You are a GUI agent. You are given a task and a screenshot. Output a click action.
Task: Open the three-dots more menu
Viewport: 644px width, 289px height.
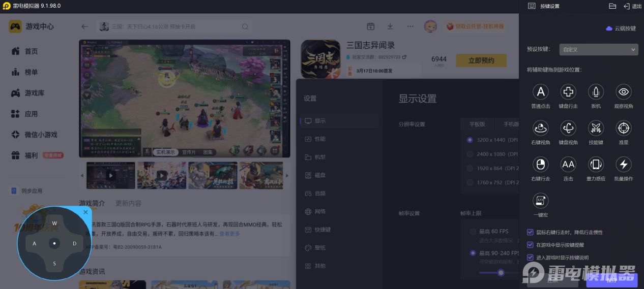410,26
